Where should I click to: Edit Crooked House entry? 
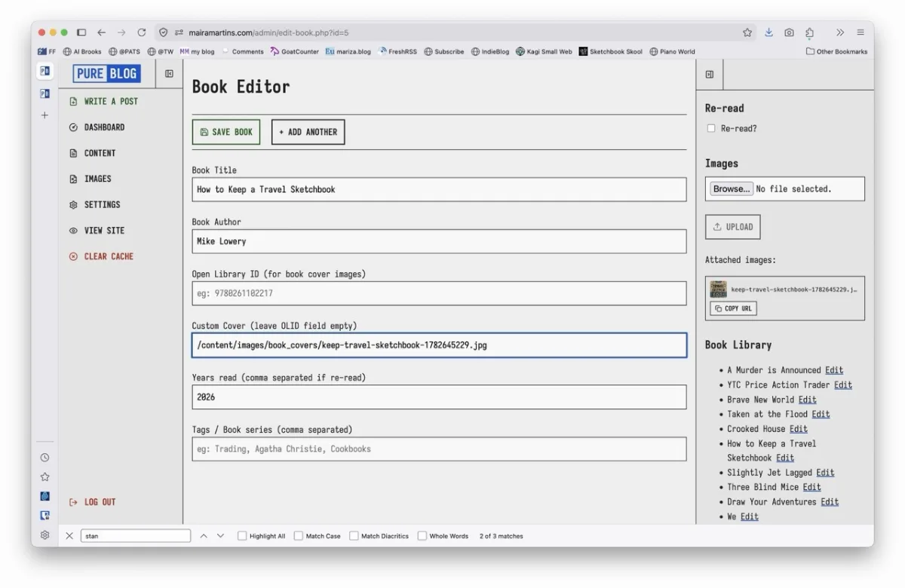(799, 429)
